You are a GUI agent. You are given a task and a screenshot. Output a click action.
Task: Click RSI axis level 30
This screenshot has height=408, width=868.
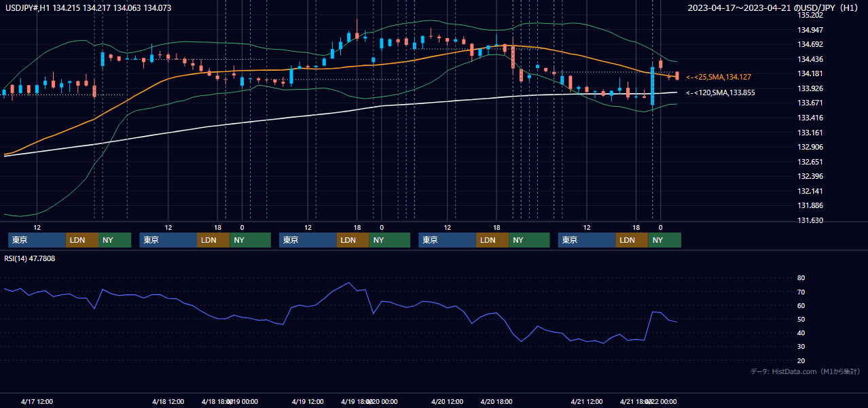801,346
